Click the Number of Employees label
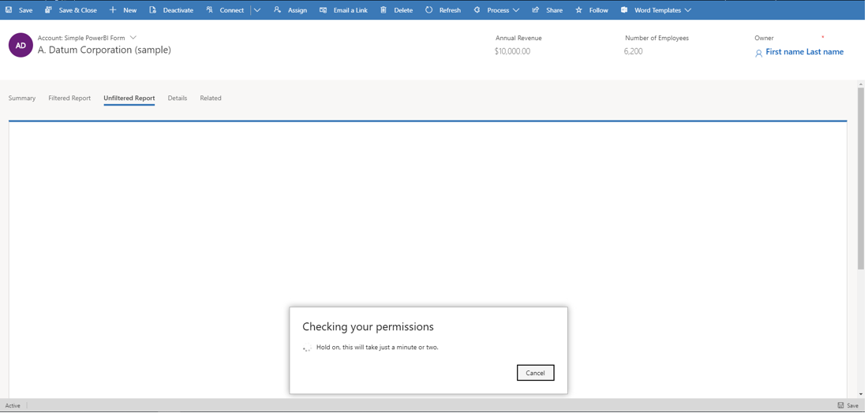 click(x=657, y=38)
